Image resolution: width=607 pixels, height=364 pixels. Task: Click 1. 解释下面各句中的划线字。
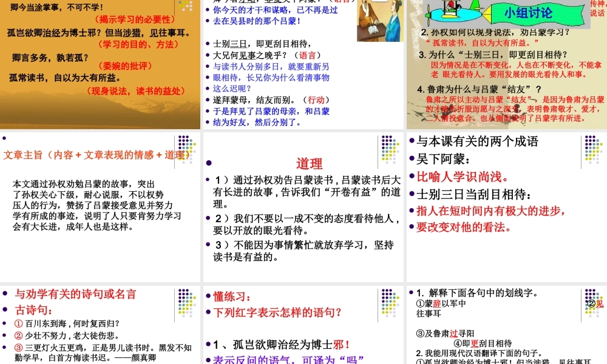point(478,293)
